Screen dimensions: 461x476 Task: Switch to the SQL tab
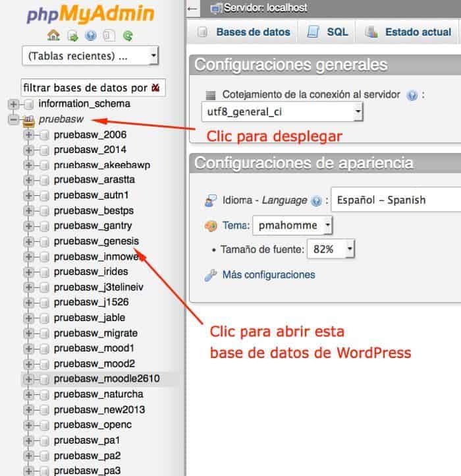tap(337, 32)
